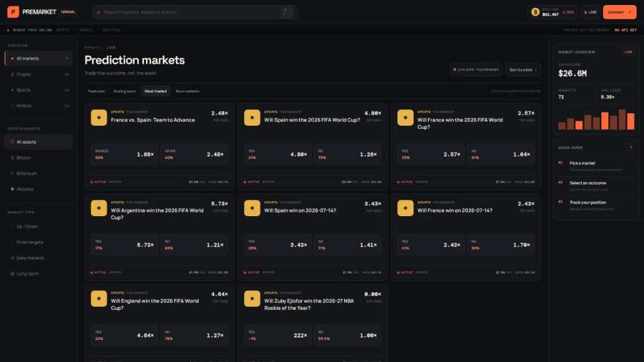Click the icon on France win 2026-07-14 card
The height and width of the screenshot is (362, 644).
[406, 208]
